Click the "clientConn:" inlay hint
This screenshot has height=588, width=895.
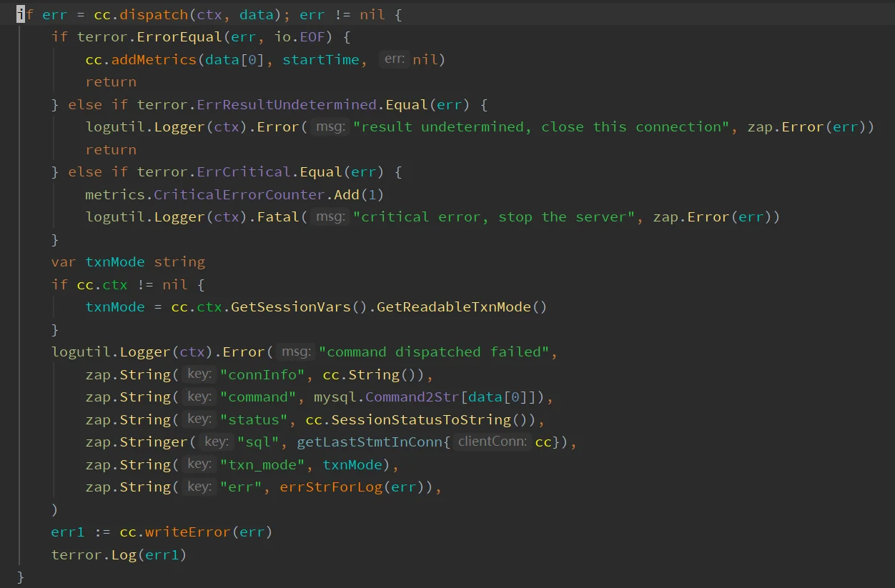[493, 442]
